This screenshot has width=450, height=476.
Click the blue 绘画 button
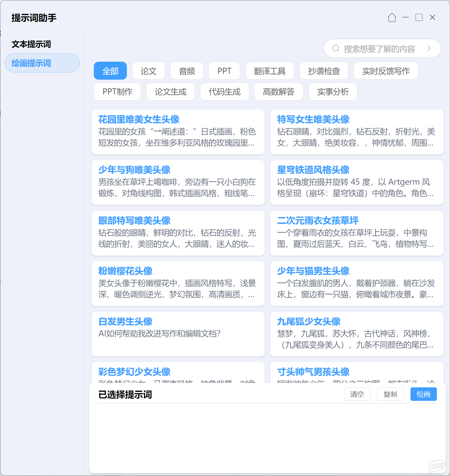(x=423, y=394)
